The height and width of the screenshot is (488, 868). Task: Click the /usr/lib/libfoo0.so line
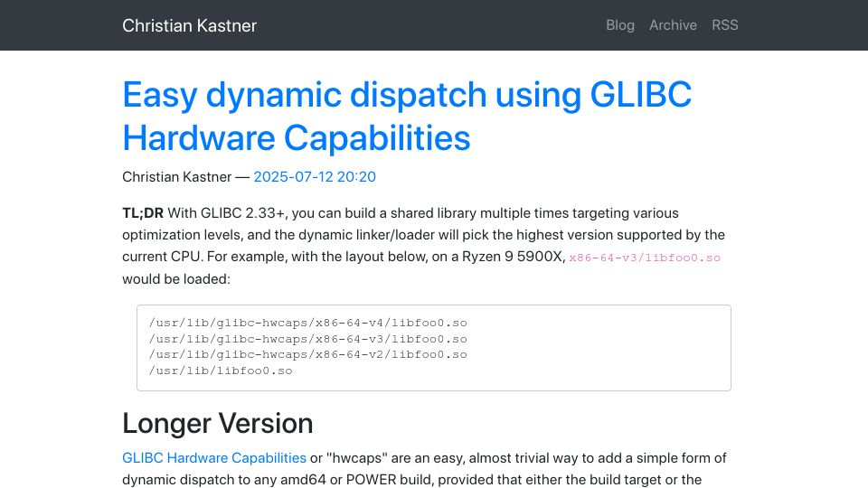click(221, 371)
